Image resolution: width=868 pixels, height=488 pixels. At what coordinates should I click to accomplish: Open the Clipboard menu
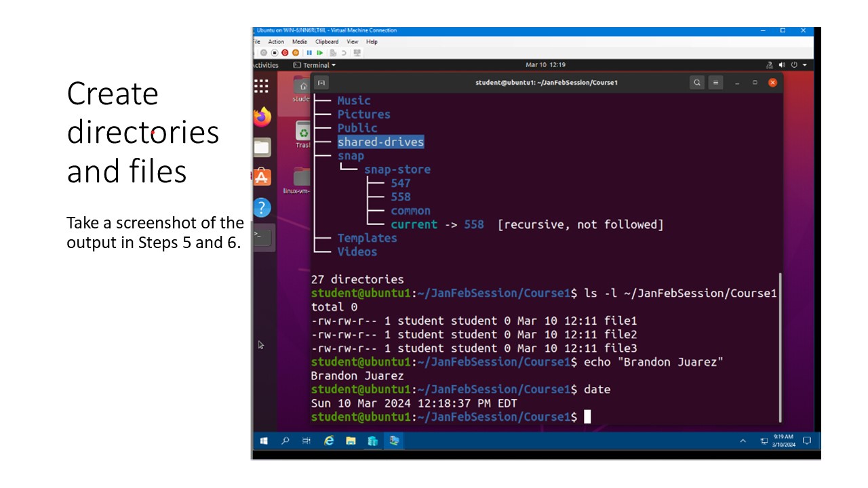click(327, 42)
